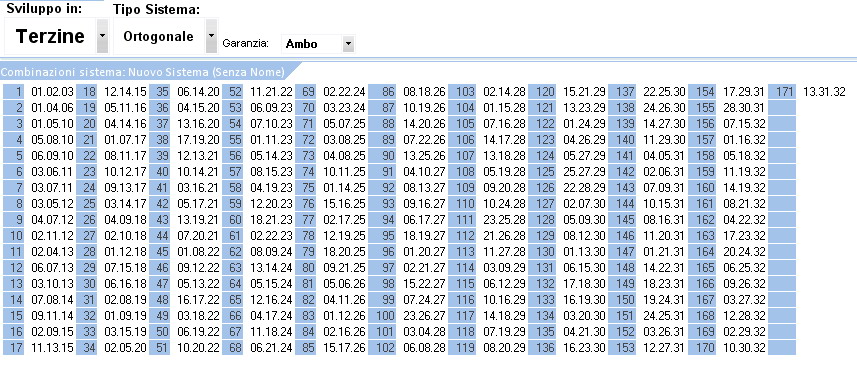Click row number 100
The width and height of the screenshot is (857, 365).
[383, 316]
